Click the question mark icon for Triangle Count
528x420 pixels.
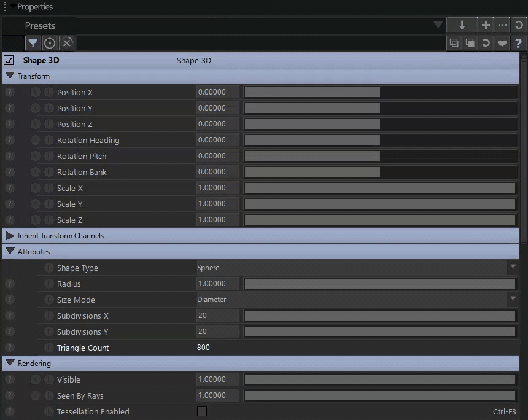[x=9, y=348]
